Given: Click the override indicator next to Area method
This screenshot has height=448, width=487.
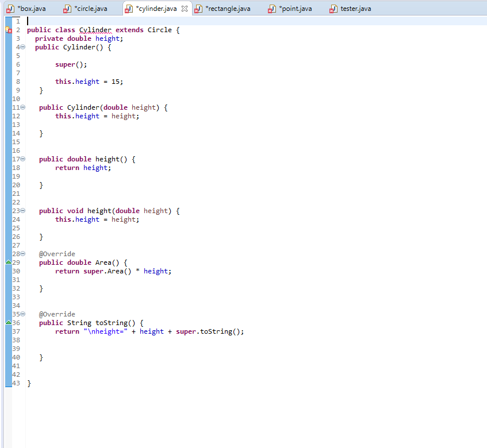Looking at the screenshot, I should [x=7, y=262].
